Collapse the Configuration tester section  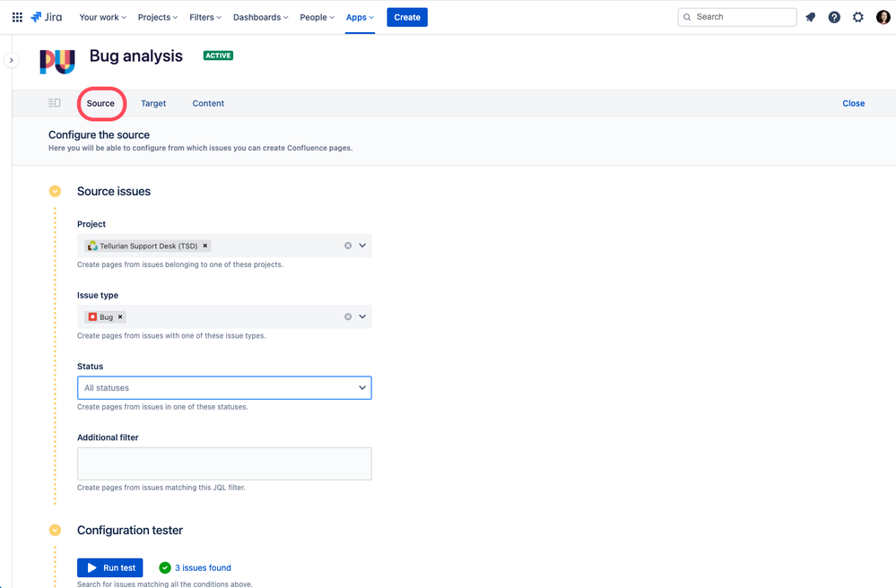(55, 530)
